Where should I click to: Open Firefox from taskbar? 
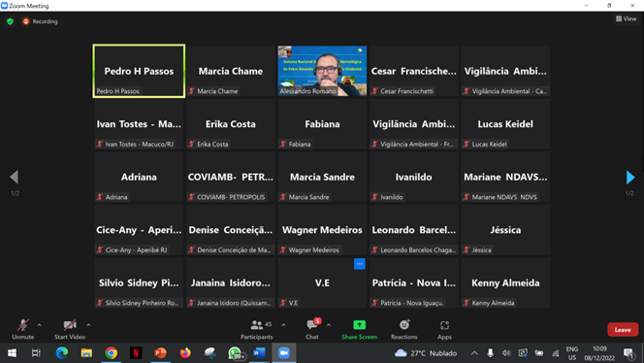pos(185,352)
